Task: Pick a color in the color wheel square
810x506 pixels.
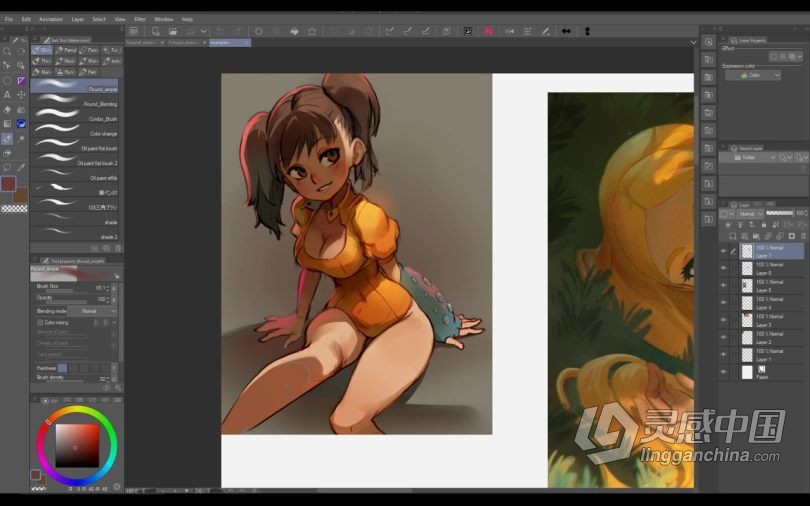Action: coord(77,445)
